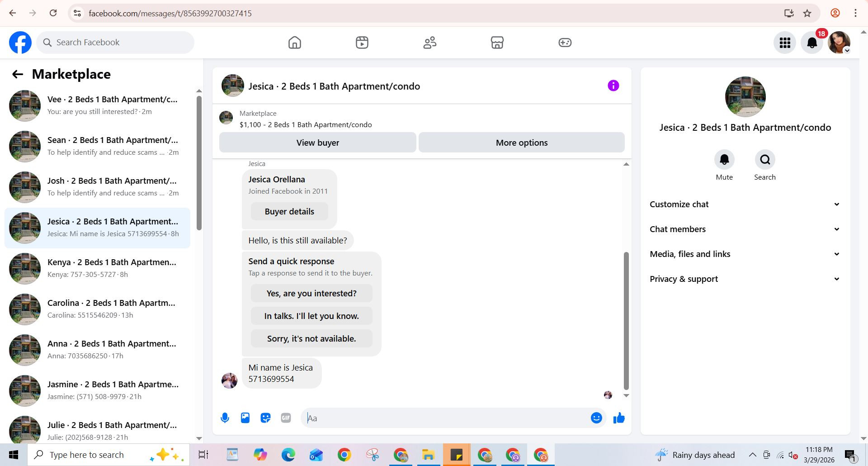Screen dimensions: 868x466
Task: Open Vee apartment conversation
Action: tap(97, 105)
